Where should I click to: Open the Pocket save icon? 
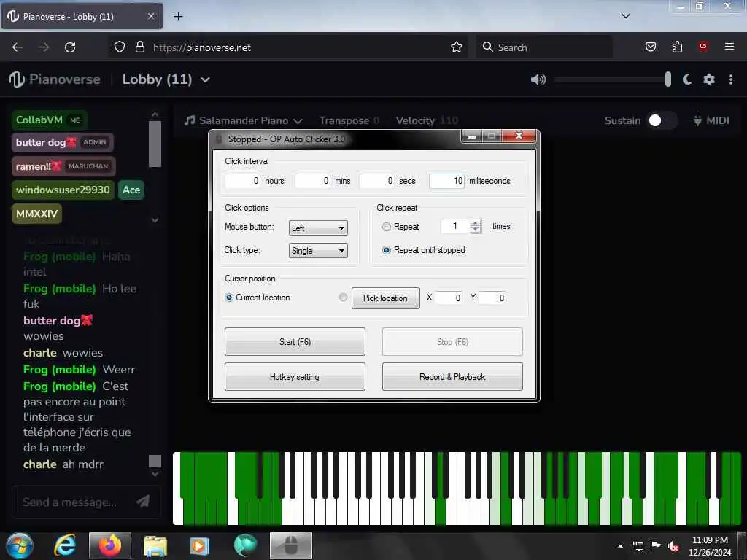[x=650, y=47]
